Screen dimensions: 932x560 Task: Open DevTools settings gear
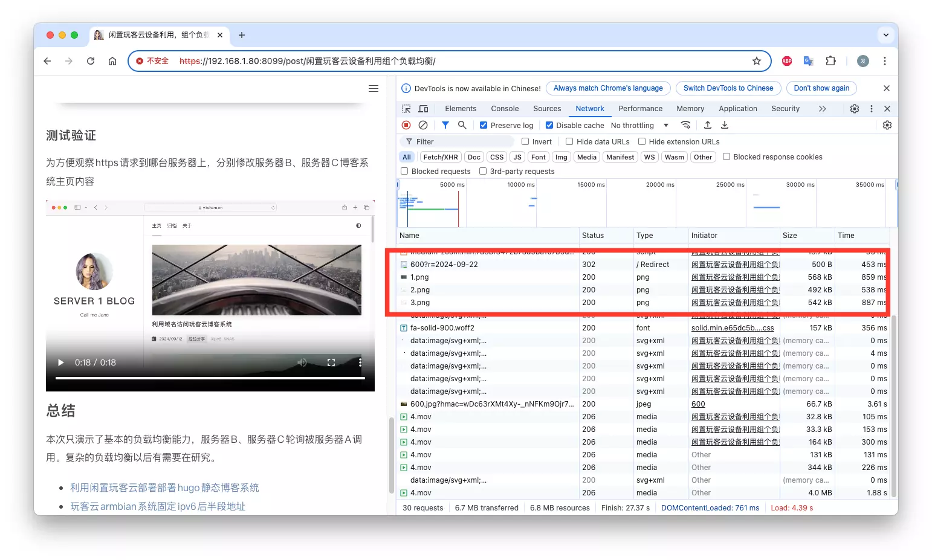[855, 109]
